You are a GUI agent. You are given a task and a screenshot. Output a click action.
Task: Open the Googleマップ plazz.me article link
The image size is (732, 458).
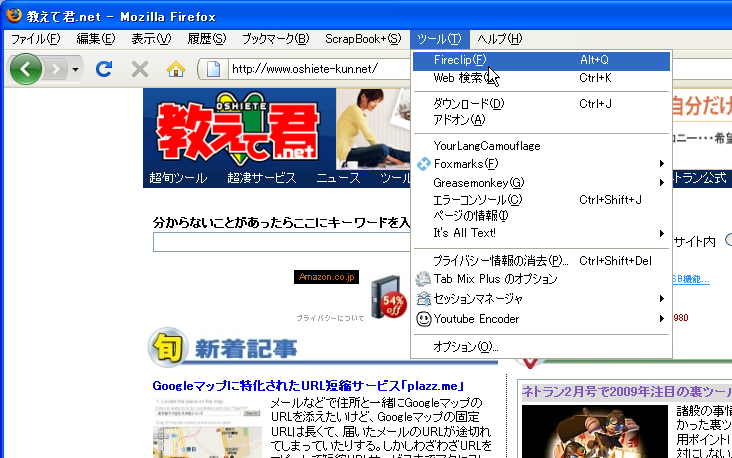tap(308, 386)
